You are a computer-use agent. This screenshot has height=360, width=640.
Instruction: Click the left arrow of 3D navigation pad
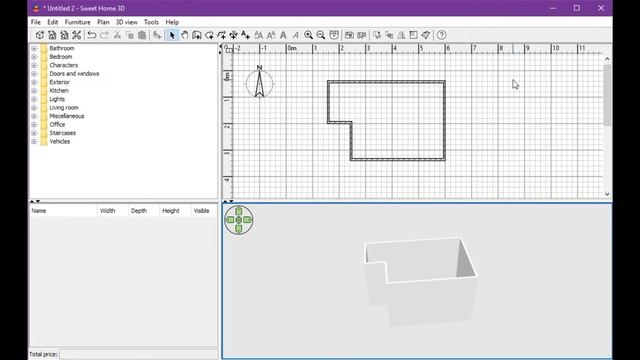(x=230, y=220)
